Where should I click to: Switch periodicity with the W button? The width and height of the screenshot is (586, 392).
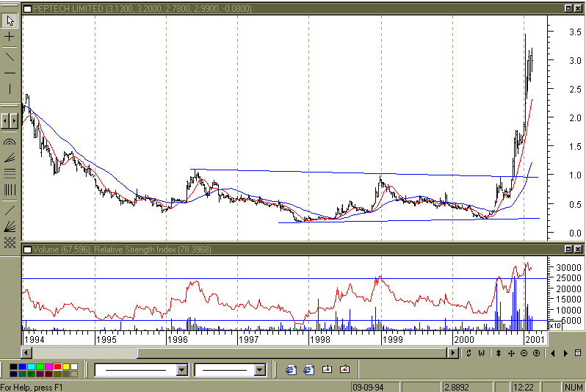(482, 353)
